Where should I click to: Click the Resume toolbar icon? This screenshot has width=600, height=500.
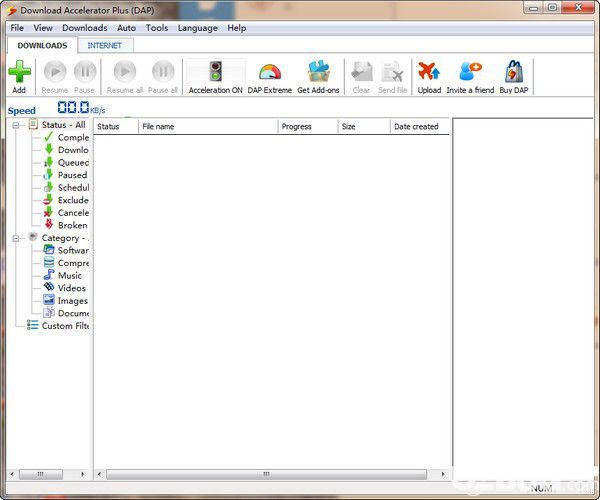pyautogui.click(x=55, y=72)
